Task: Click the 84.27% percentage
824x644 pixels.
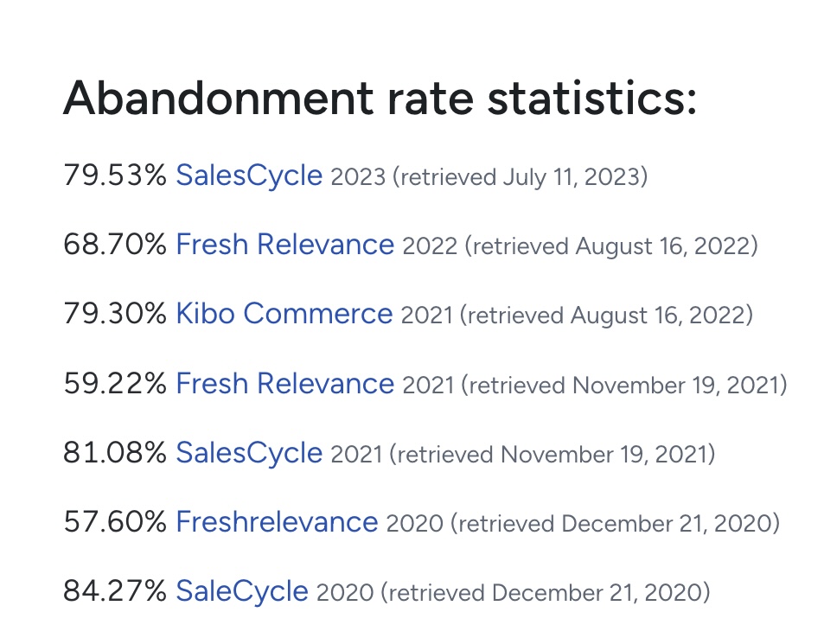Action: tap(115, 591)
